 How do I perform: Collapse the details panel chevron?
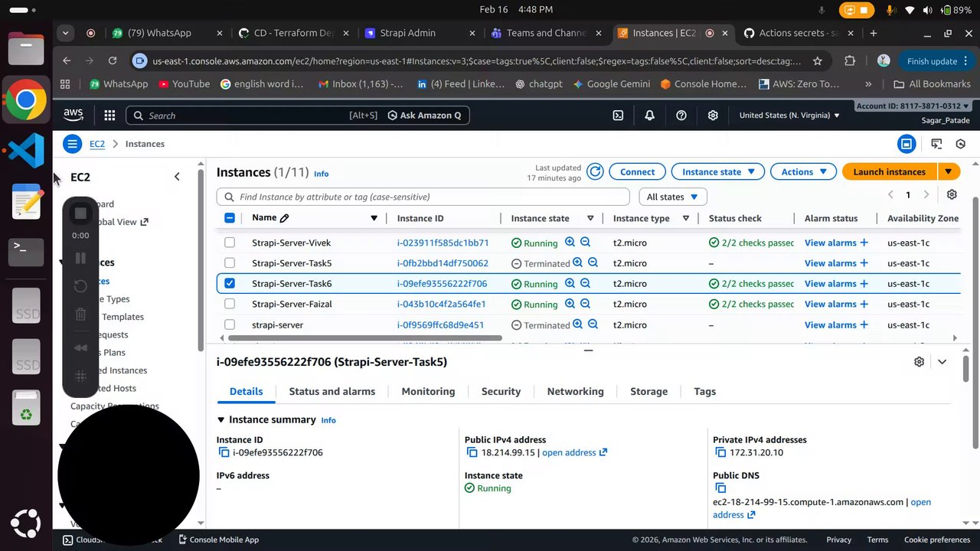pos(942,362)
